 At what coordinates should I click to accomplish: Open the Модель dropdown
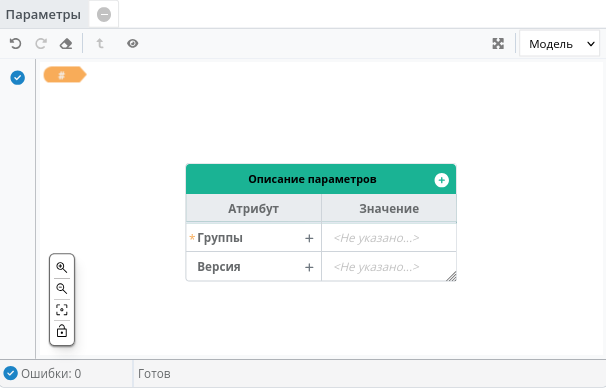point(560,44)
